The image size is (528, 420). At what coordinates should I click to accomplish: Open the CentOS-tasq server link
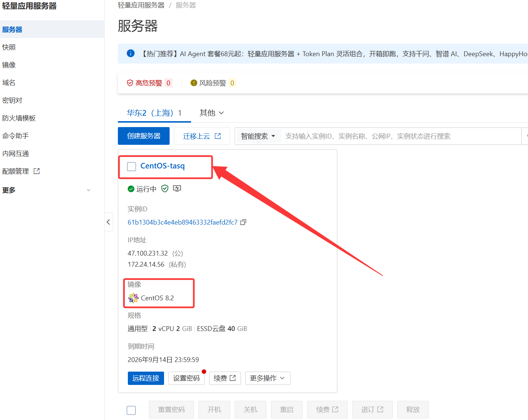coord(162,166)
